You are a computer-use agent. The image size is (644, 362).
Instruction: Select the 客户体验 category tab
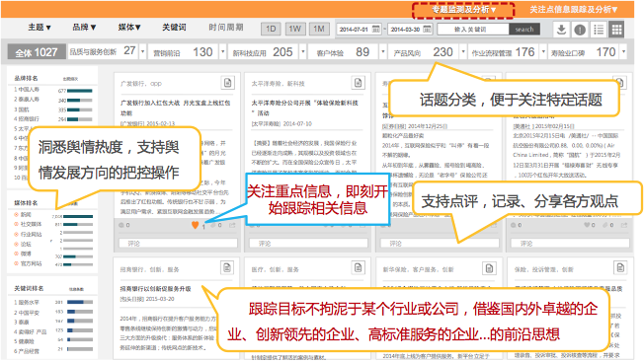pos(344,52)
